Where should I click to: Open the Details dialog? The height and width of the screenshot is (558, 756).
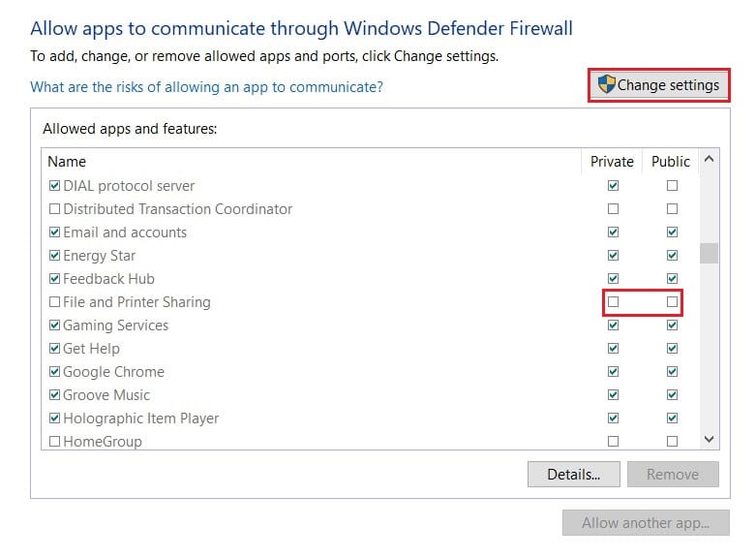[572, 474]
